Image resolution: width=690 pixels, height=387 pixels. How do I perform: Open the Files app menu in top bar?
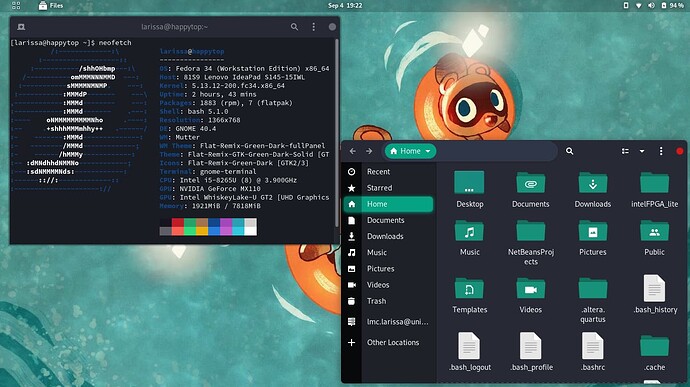point(51,6)
